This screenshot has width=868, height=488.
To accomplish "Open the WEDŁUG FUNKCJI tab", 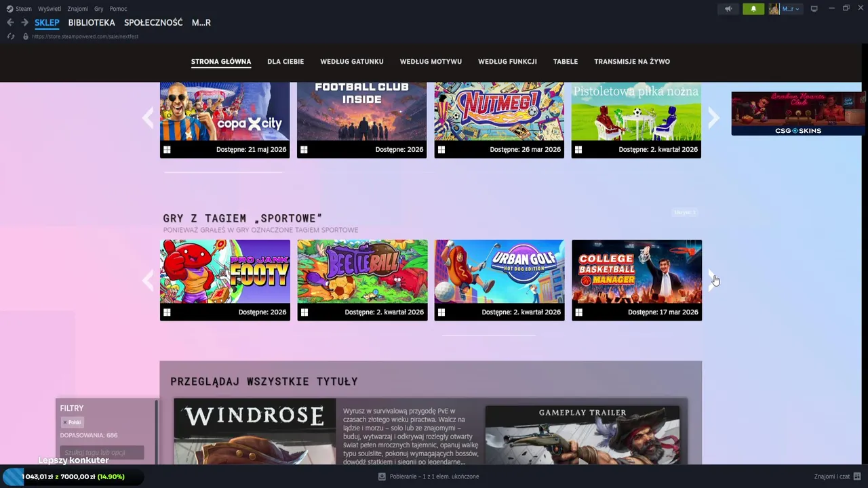I will [507, 61].
